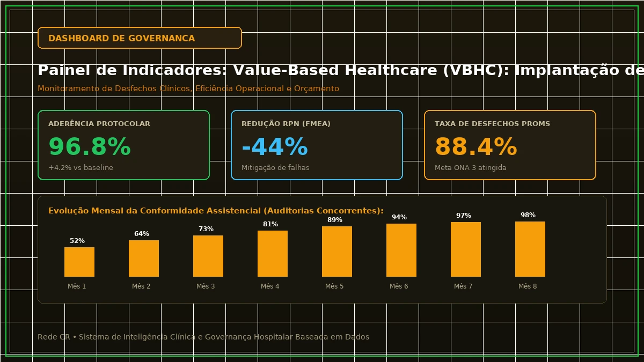This screenshot has width=644, height=362.
Task: Select the Mês 7 bar
Action: [466, 249]
